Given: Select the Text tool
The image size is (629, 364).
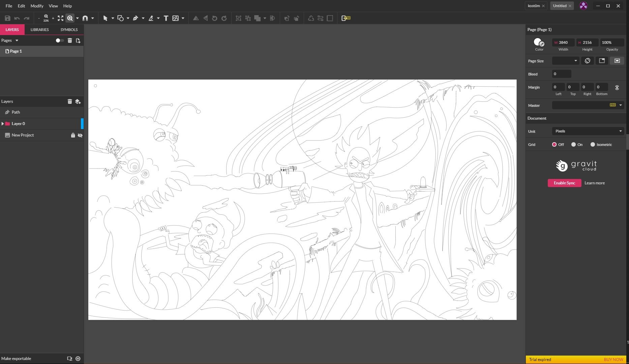Looking at the screenshot, I should point(166,18).
